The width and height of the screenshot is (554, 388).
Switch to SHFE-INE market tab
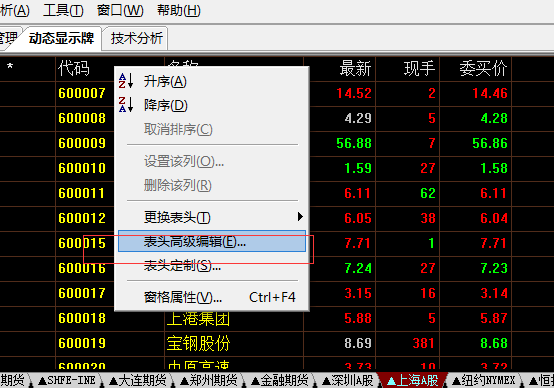(66, 381)
